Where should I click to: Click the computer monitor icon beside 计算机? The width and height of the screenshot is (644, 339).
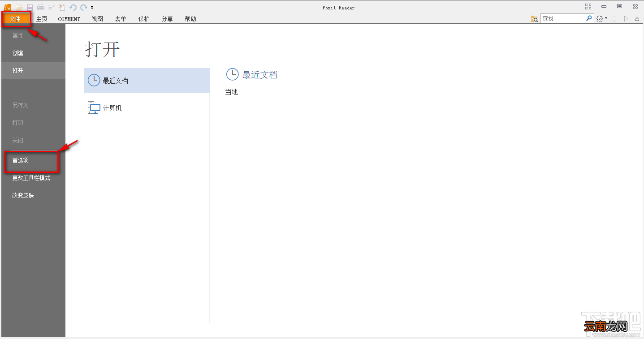[x=94, y=107]
